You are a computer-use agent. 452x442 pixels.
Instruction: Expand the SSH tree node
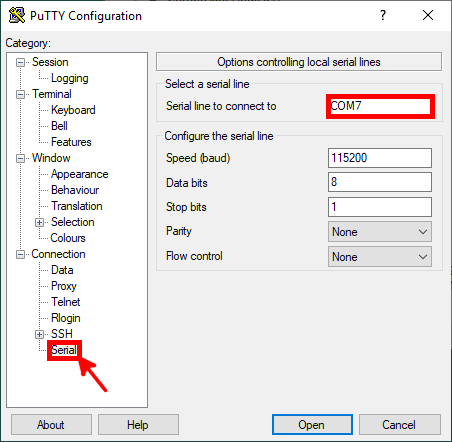pos(39,334)
